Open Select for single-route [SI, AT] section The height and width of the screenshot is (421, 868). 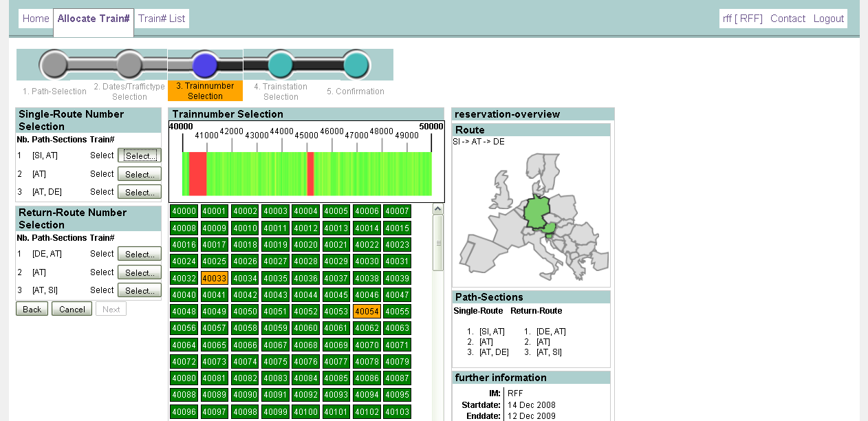(139, 155)
